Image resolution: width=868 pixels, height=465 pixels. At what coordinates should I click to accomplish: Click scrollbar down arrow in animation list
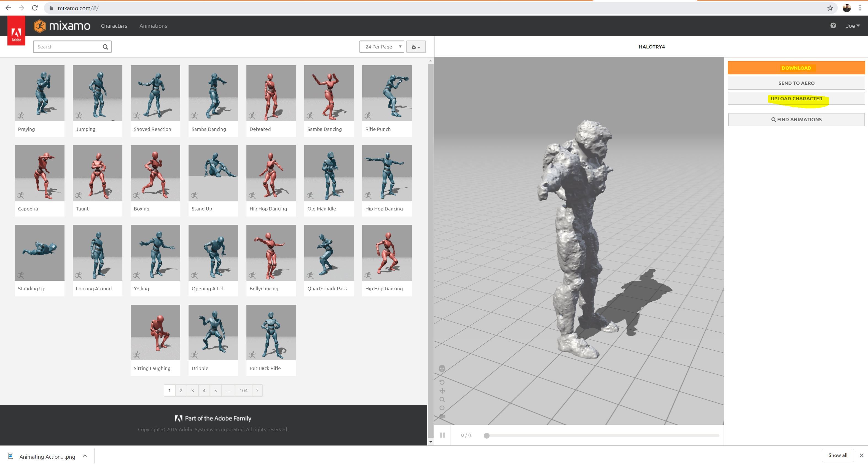click(430, 442)
